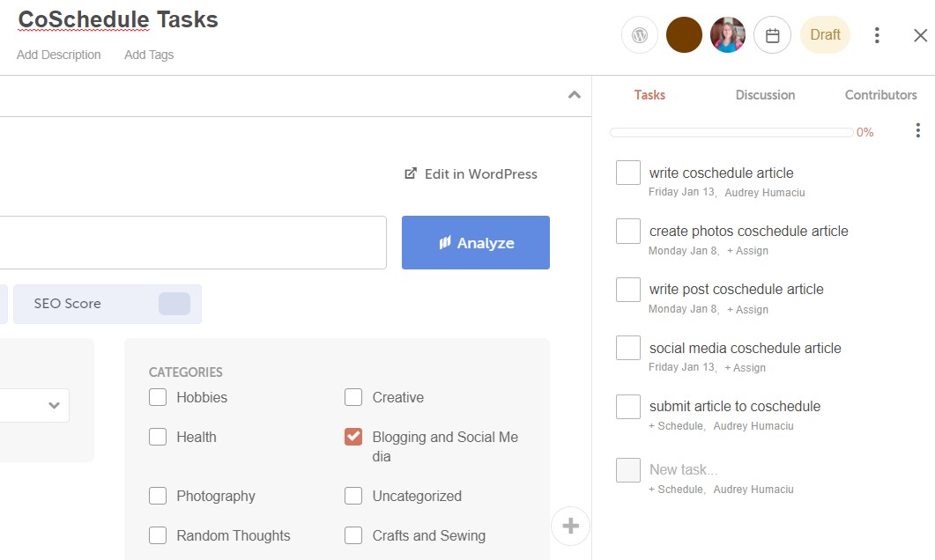Image resolution: width=935 pixels, height=560 pixels.
Task: Mark 'write coschedule article' task complete
Action: tap(628, 173)
